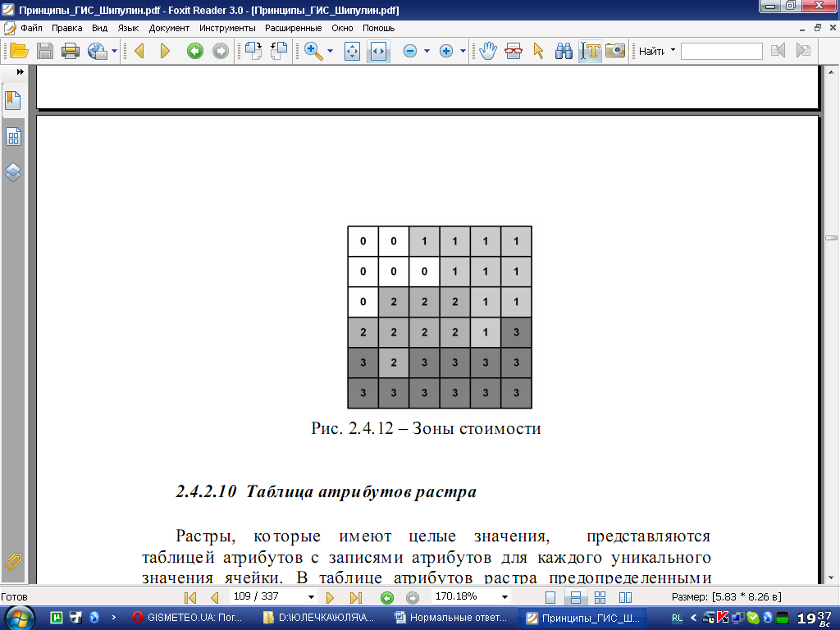Image resolution: width=840 pixels, height=630 pixels.
Task: Open the Windows Start button
Action: (20, 618)
